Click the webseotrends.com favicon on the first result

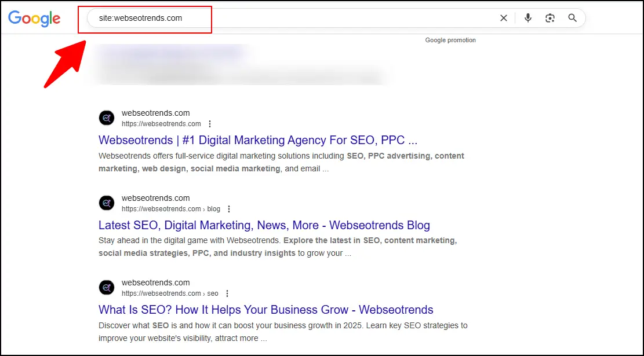pyautogui.click(x=107, y=118)
